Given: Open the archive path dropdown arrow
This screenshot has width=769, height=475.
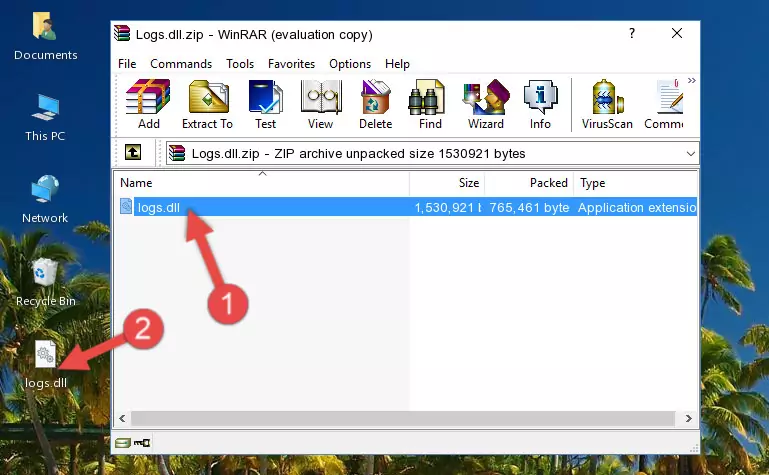Looking at the screenshot, I should (x=691, y=154).
